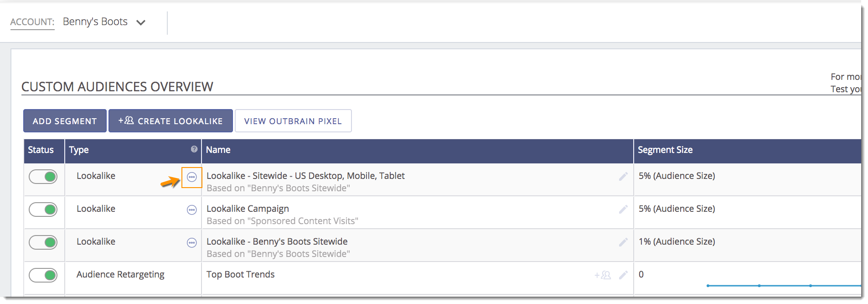Screen dimensions: 868x304
Task: Expand the Benny's Boots account dropdown
Action: coord(141,22)
